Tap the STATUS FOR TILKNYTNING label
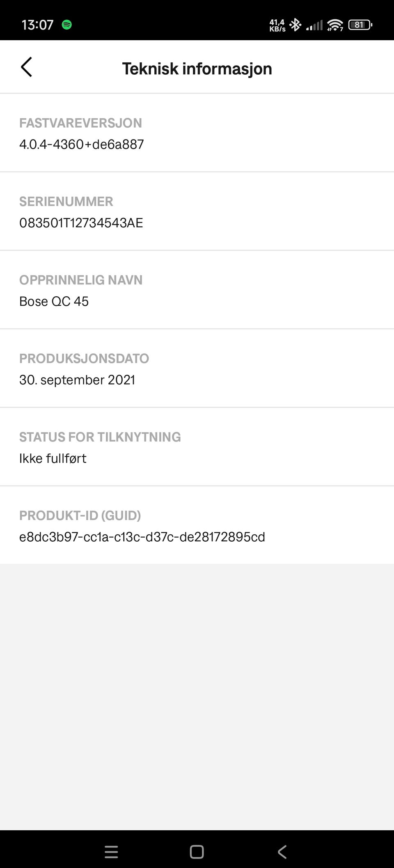 click(100, 437)
